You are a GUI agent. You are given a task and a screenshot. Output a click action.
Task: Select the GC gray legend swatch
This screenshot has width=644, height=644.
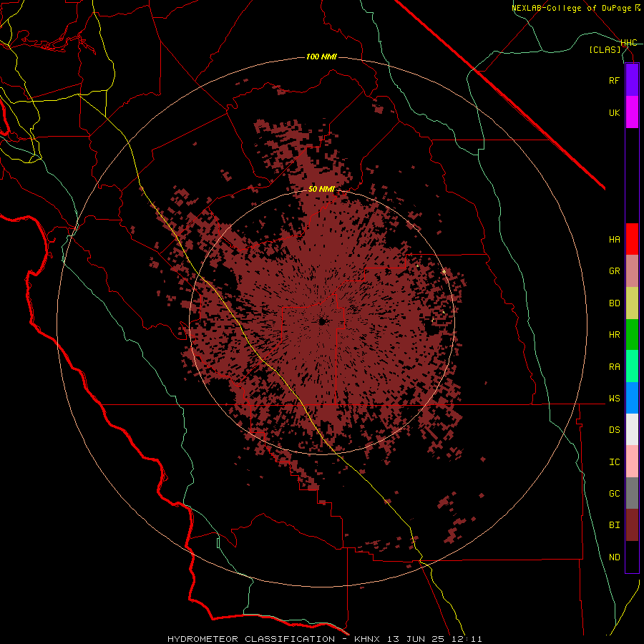click(x=632, y=493)
